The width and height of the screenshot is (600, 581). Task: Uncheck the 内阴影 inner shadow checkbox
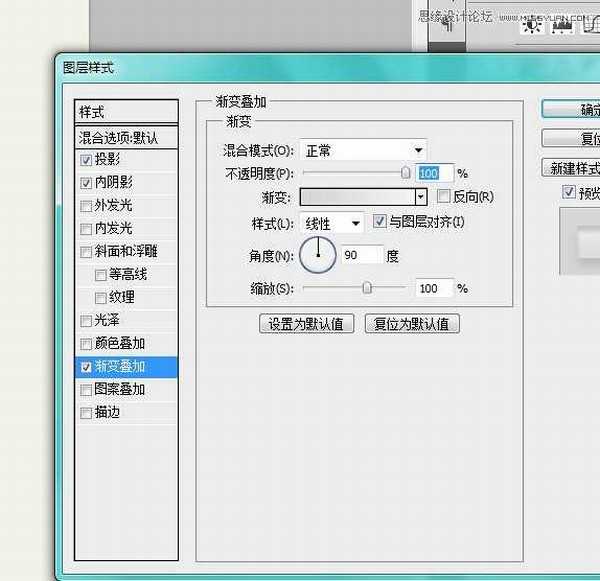point(87,183)
